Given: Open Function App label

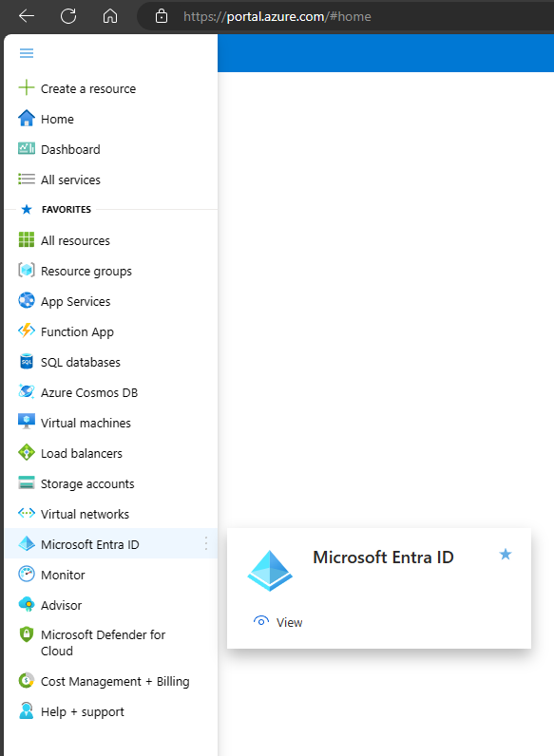Looking at the screenshot, I should (x=77, y=331).
